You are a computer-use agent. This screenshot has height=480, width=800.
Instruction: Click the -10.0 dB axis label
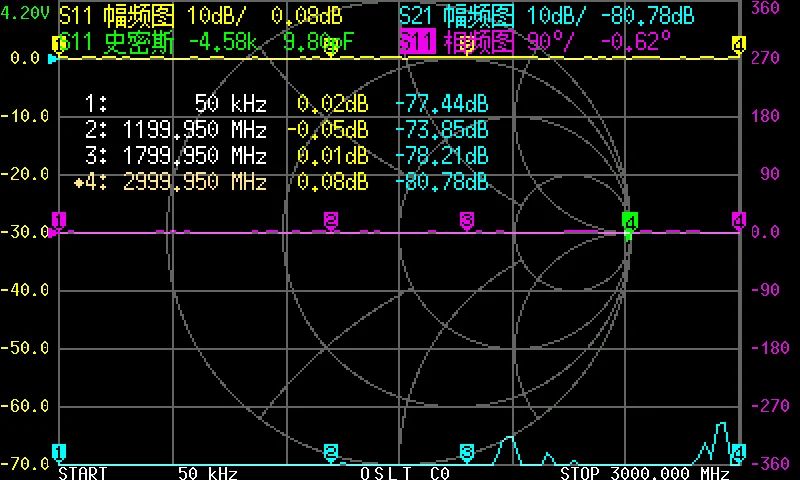(24, 116)
